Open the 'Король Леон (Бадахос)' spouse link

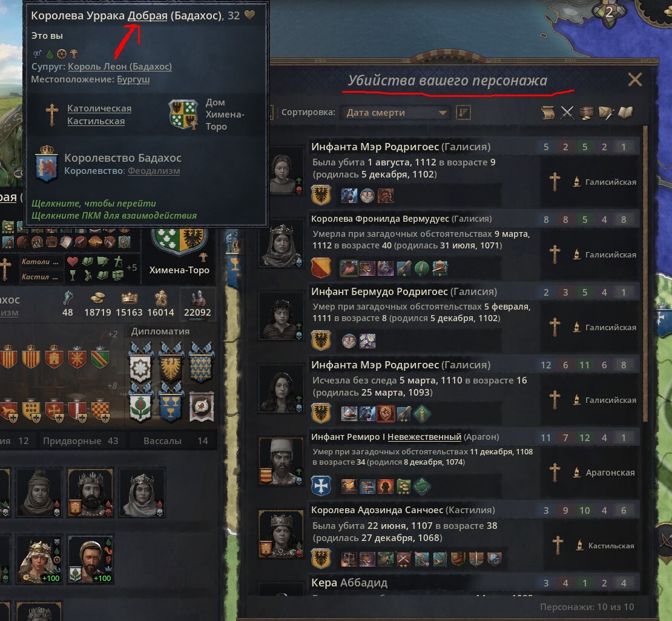tap(120, 67)
